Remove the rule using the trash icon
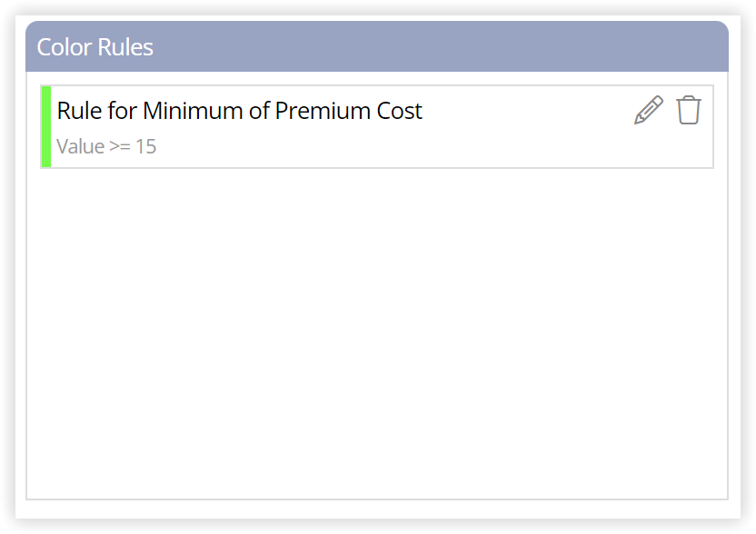This screenshot has height=534, width=756. [x=689, y=111]
